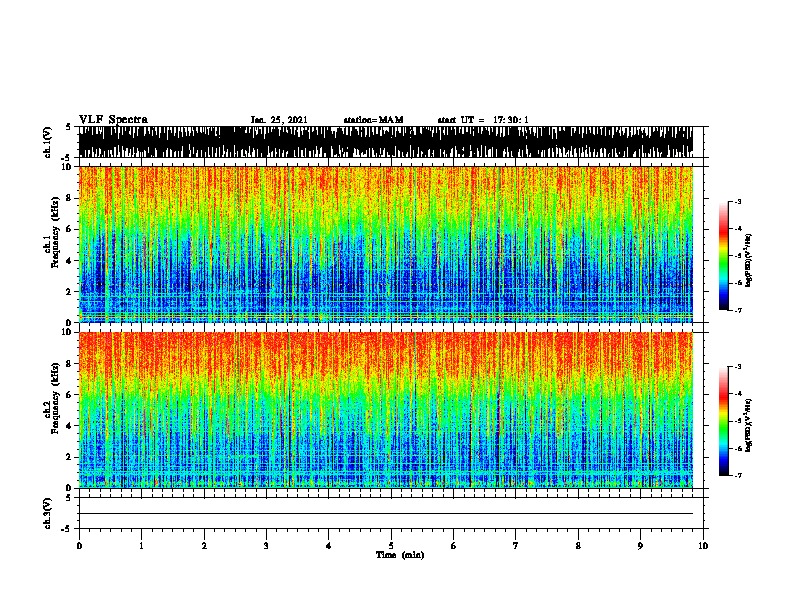This screenshot has width=792, height=612.
Task: Click the "VLF Spectra" plot title
Action: tap(113, 120)
